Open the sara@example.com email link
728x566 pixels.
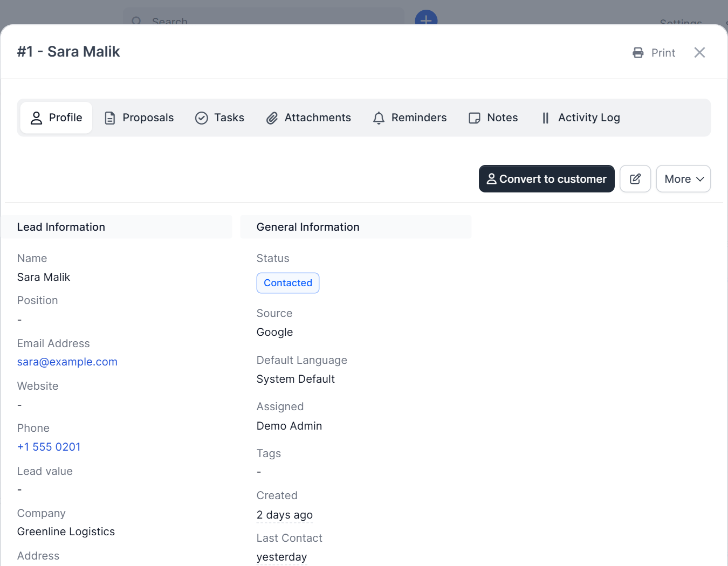click(x=67, y=362)
